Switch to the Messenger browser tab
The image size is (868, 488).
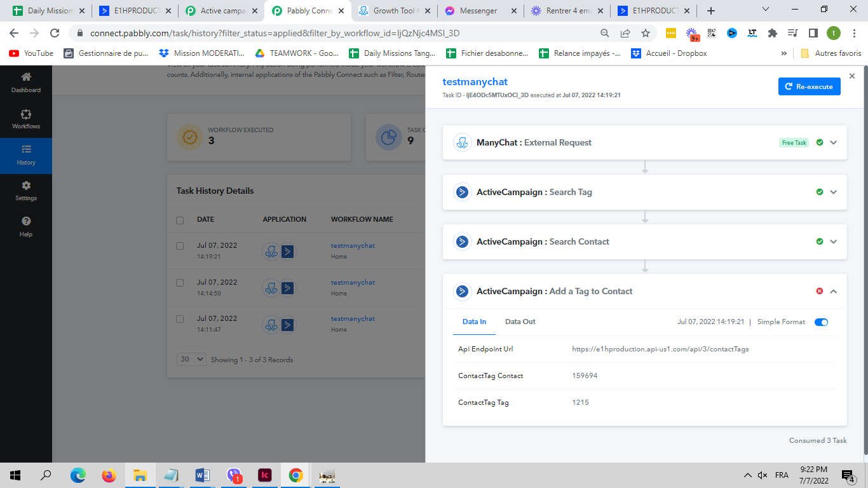(480, 11)
